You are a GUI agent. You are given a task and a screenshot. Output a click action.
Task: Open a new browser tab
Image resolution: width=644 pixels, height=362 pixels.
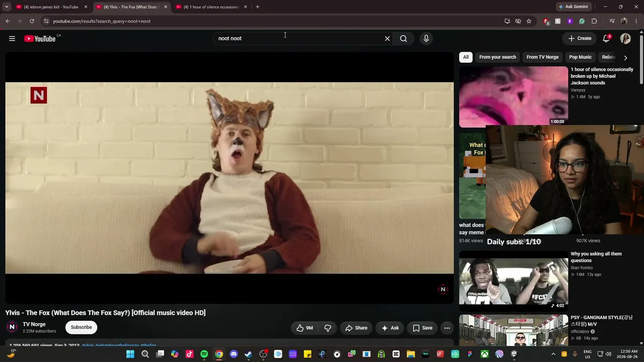click(x=258, y=7)
